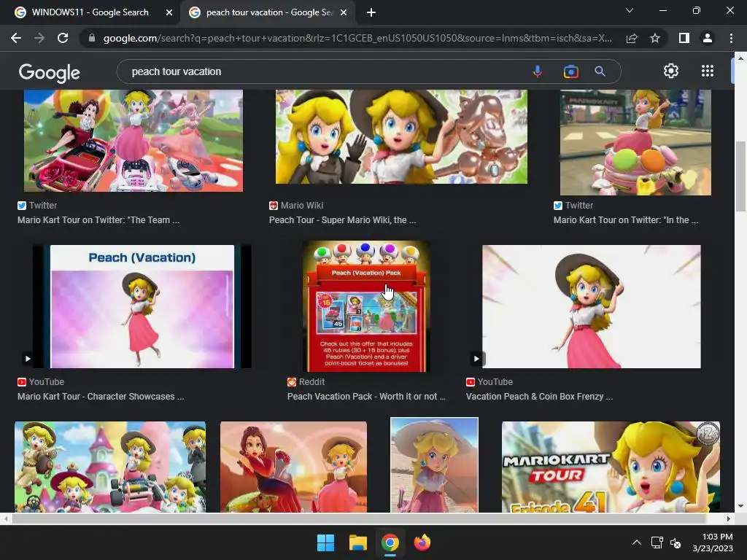747x560 pixels.
Task: Click the play badge on Coin Box Frenzy
Action: pos(476,359)
